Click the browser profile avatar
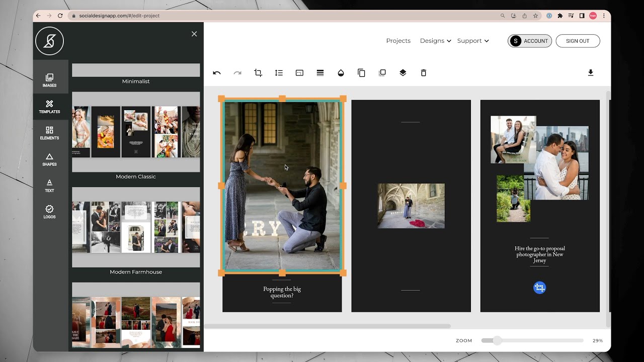The image size is (644, 362). [x=593, y=16]
